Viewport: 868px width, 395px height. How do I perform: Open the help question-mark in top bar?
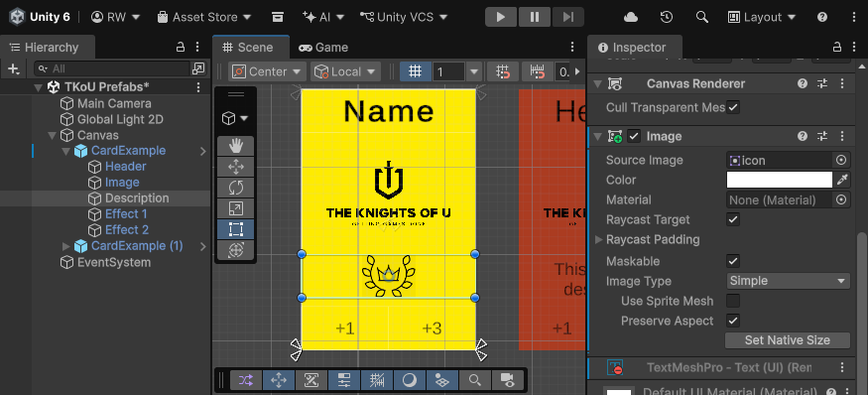click(x=822, y=17)
